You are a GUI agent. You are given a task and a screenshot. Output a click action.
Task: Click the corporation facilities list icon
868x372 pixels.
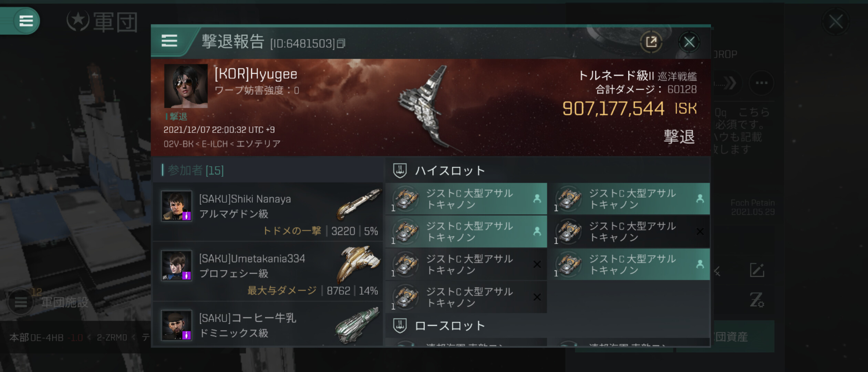pos(21,302)
